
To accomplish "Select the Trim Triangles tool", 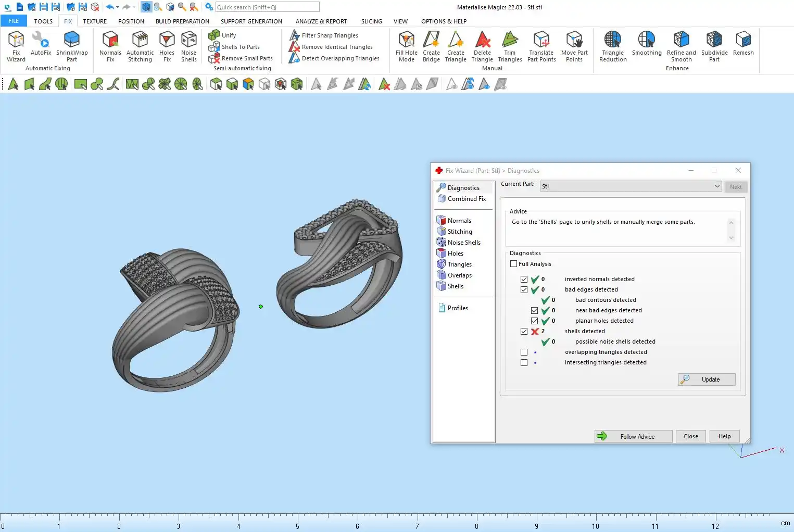I will coord(510,46).
